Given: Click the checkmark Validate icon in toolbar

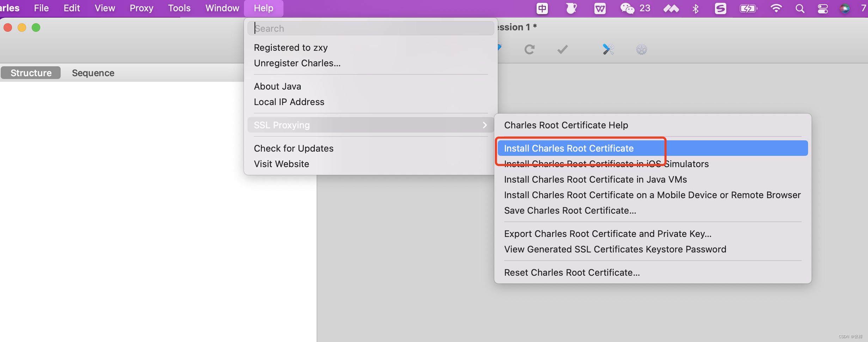Looking at the screenshot, I should click(563, 49).
